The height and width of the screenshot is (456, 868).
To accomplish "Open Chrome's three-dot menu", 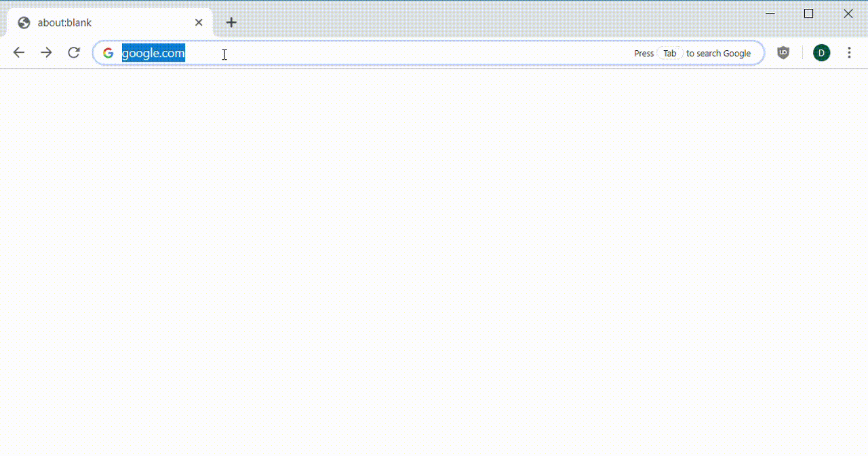I will (849, 53).
